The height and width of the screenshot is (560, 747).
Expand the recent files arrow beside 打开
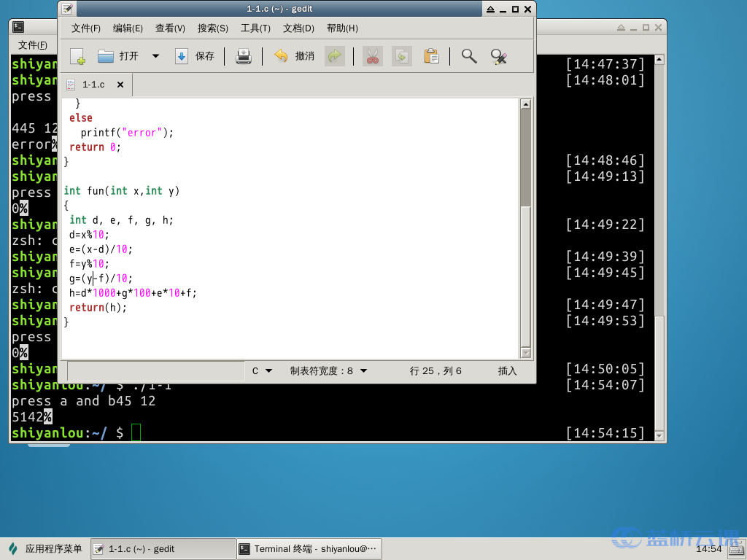pos(156,56)
